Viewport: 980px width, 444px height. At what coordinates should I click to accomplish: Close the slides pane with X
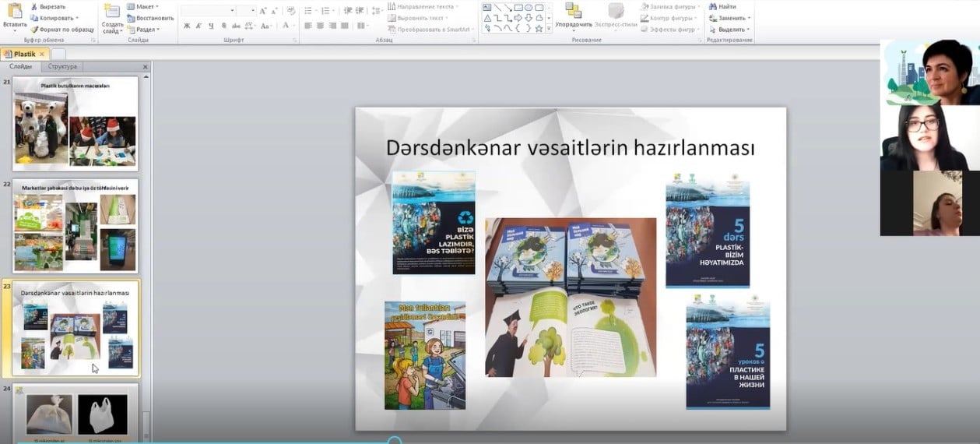click(x=145, y=67)
